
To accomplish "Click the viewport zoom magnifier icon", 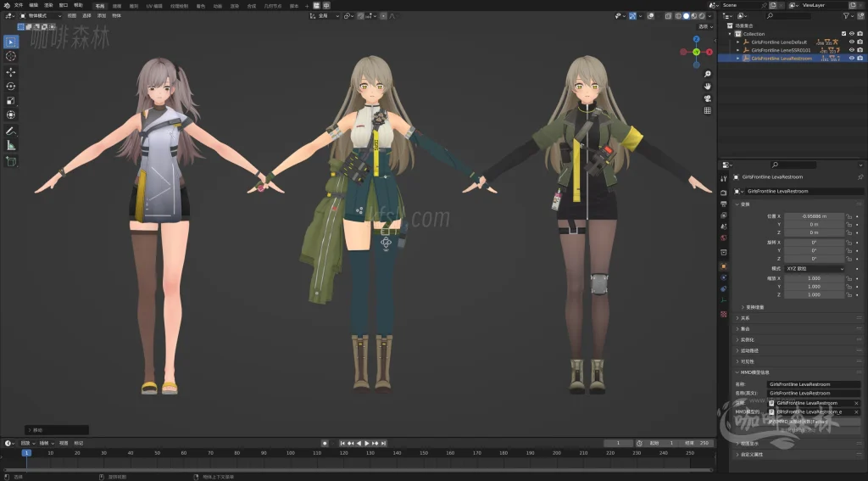I will point(708,74).
